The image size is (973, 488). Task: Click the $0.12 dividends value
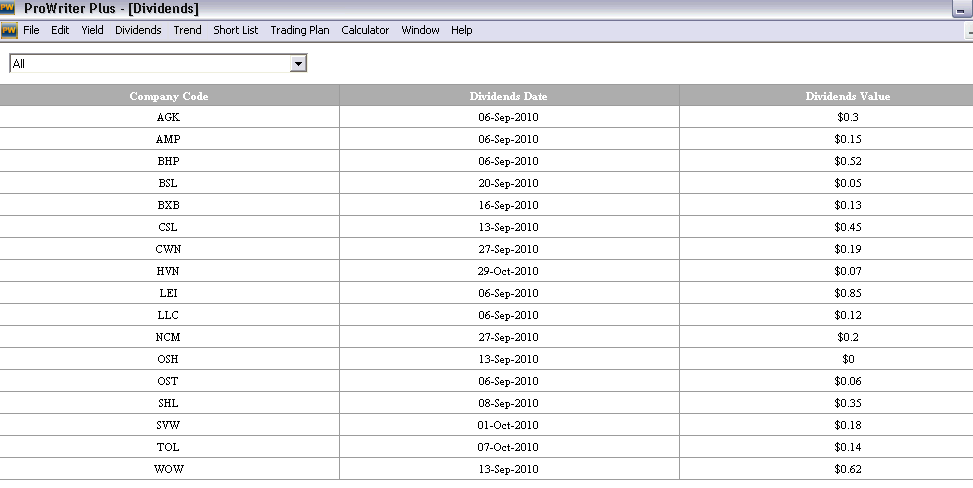coord(848,315)
